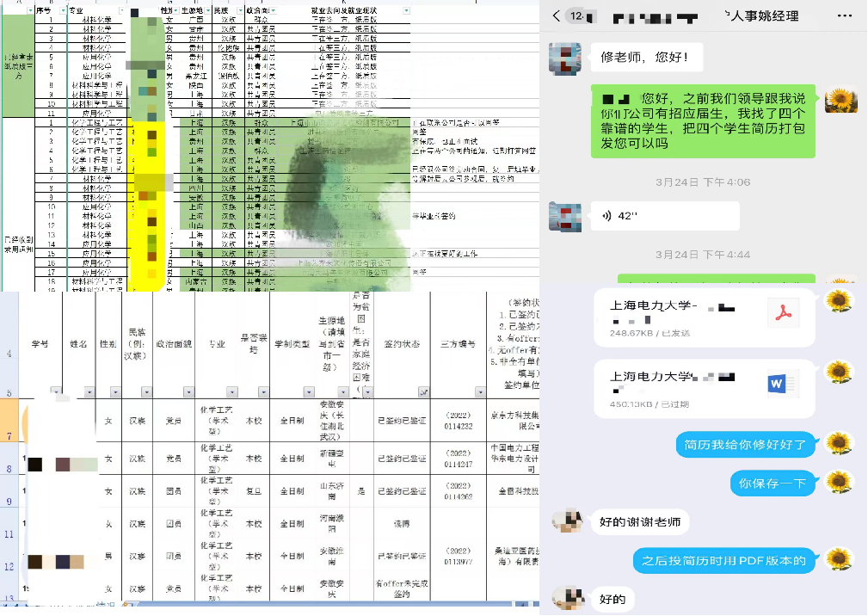This screenshot has width=868, height=616.
Task: Select the '学制类型' column header cell
Action: pos(292,344)
